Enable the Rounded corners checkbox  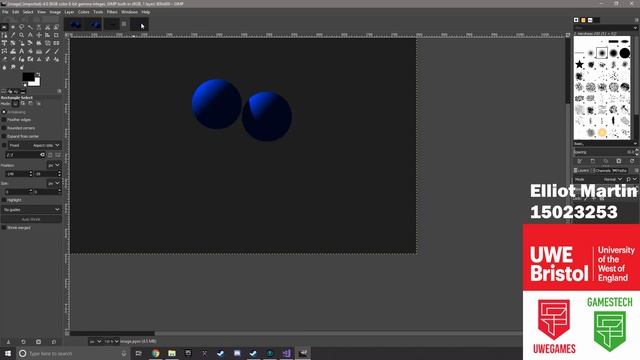pos(4,128)
